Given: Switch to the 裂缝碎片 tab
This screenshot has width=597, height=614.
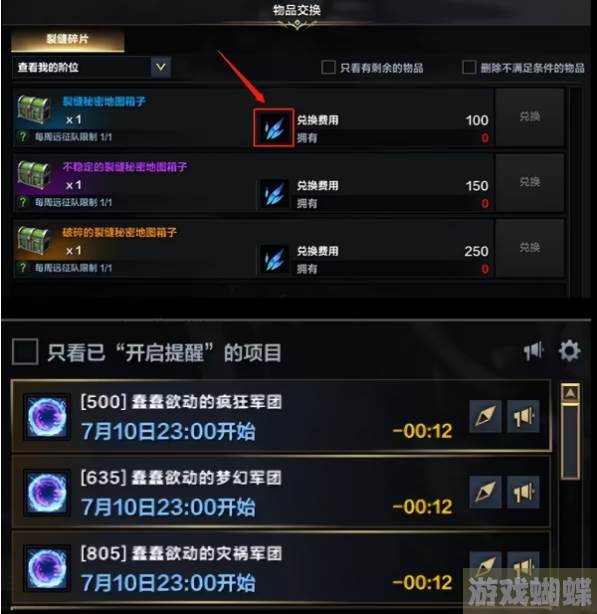Looking at the screenshot, I should pyautogui.click(x=68, y=41).
